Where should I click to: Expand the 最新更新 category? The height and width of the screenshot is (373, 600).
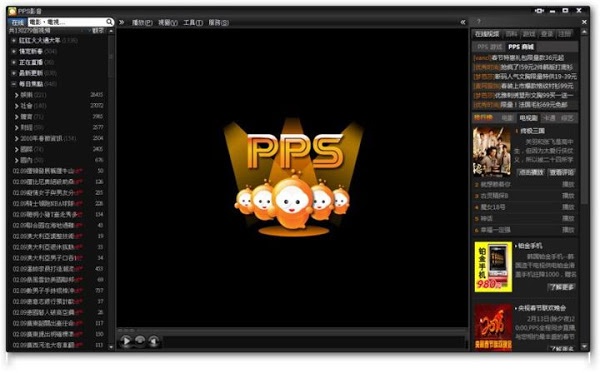(14, 73)
